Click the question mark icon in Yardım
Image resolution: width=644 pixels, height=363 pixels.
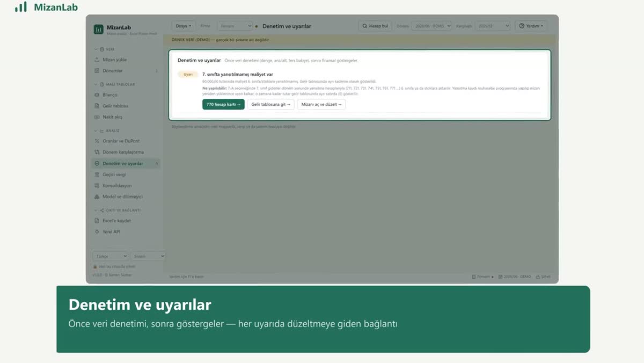(x=522, y=26)
